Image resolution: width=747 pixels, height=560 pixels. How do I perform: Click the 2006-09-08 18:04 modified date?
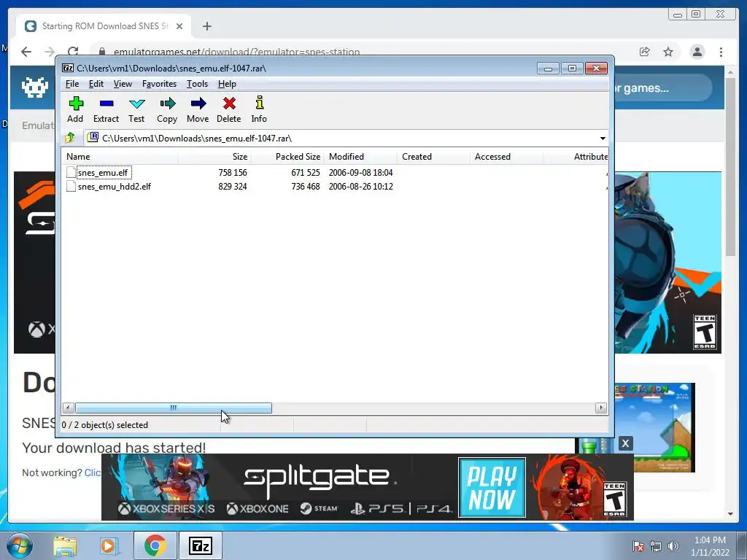[360, 172]
